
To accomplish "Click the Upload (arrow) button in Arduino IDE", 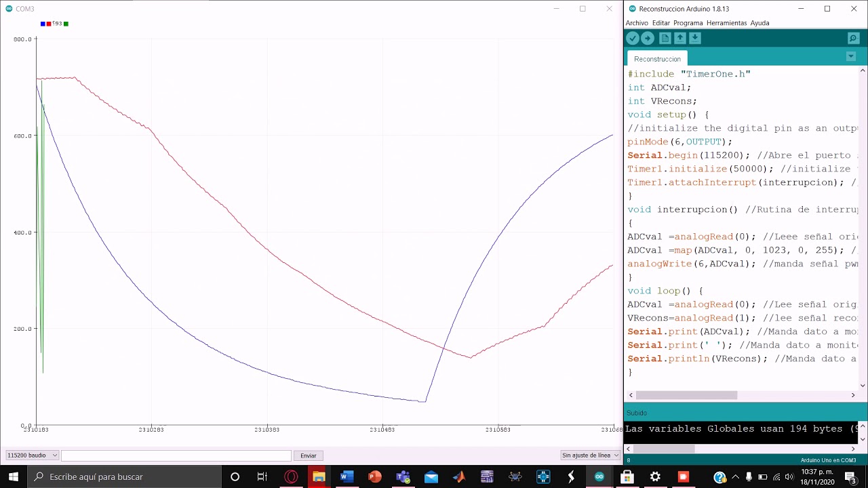I will tap(648, 39).
